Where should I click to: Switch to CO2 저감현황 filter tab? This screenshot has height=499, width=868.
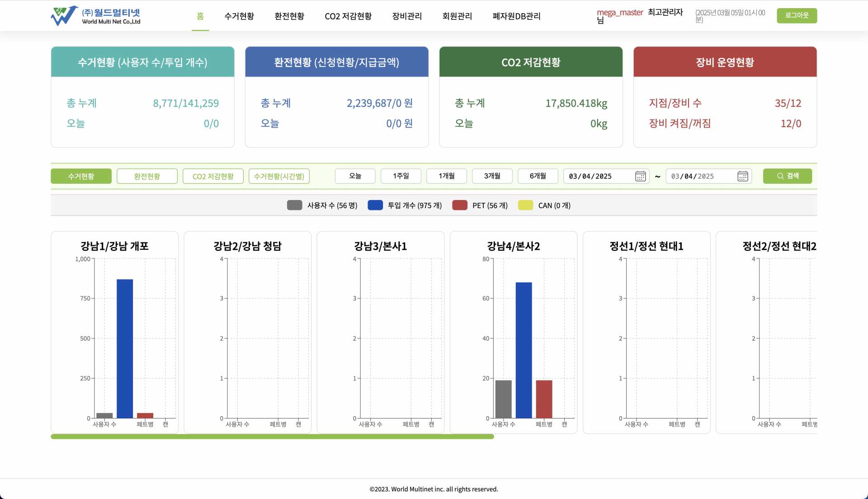point(213,176)
